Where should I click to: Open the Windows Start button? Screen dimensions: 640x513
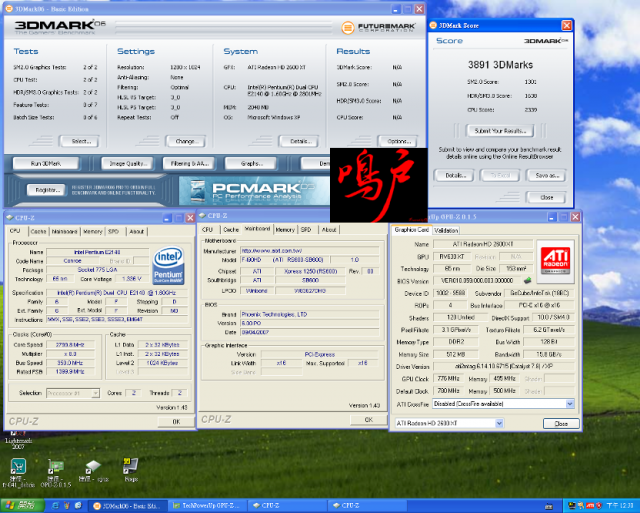[22, 506]
